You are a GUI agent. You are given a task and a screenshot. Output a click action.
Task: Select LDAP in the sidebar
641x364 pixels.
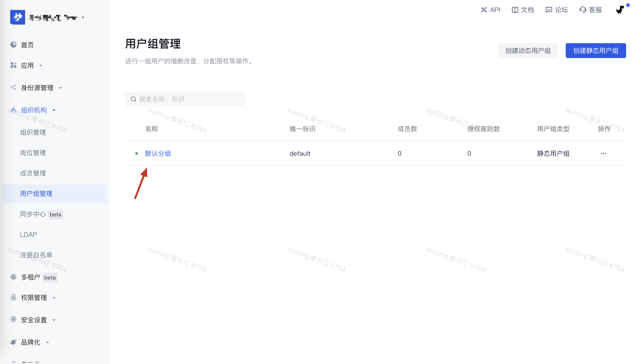[x=28, y=234]
